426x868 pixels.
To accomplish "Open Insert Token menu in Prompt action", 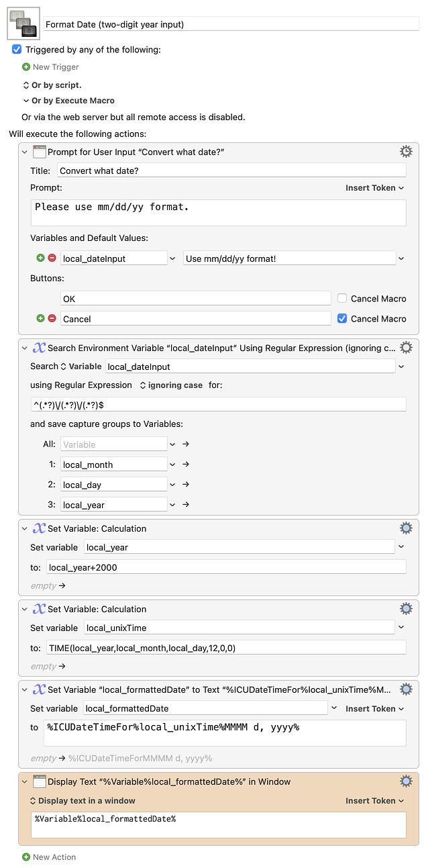I will point(374,188).
